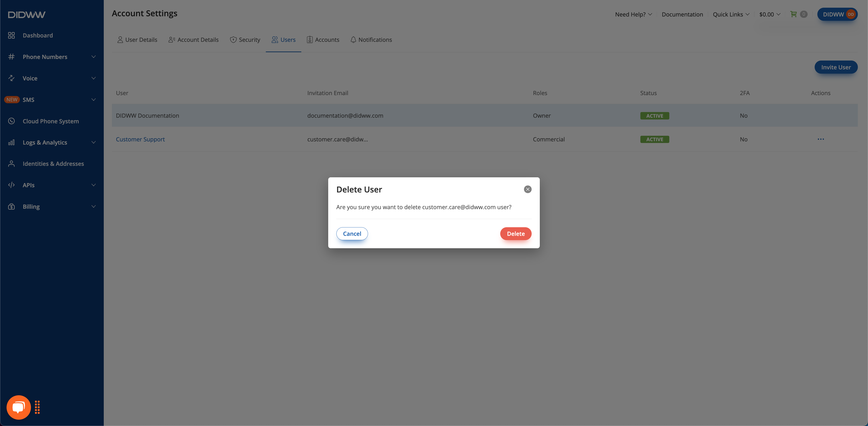The height and width of the screenshot is (426, 868).
Task: Open the Customer Support user link
Action: (x=140, y=139)
